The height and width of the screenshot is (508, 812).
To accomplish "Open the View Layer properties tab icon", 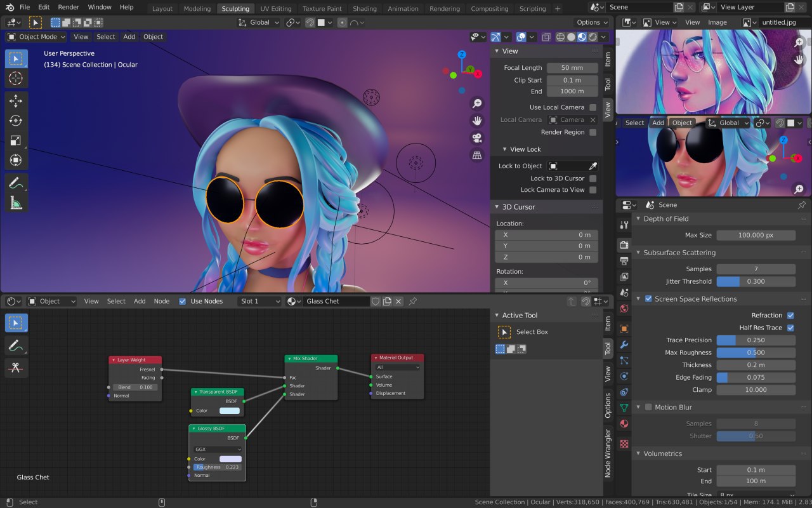I will click(624, 277).
